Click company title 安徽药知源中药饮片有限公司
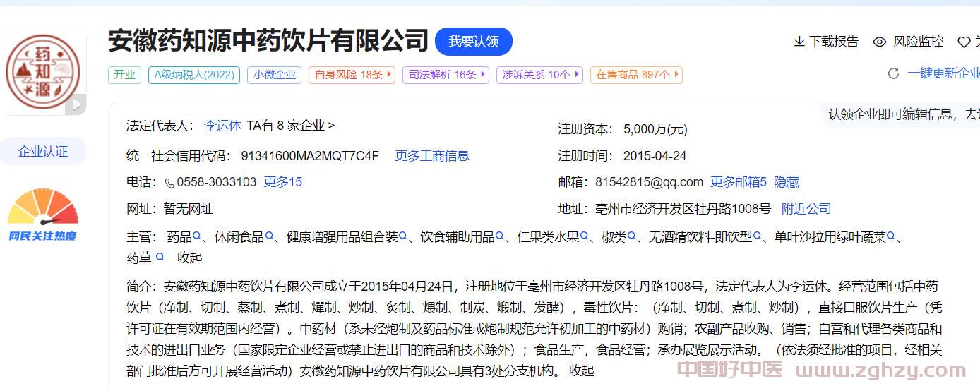This screenshot has width=980, height=391. tap(268, 41)
